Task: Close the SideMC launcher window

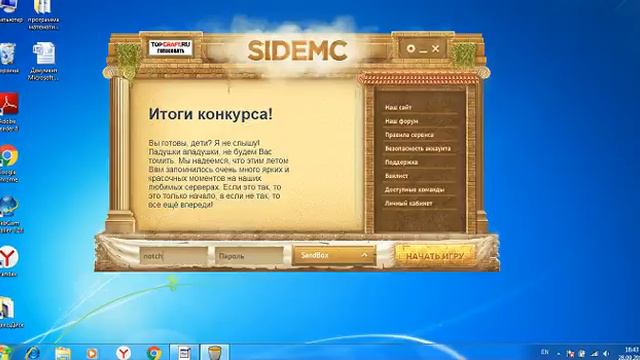Action: pos(436,49)
